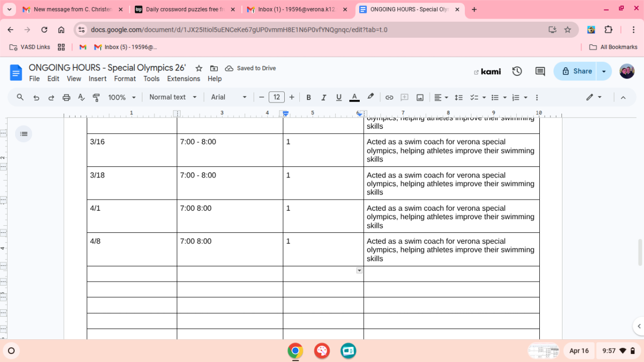Open Kami extension link
This screenshot has width=644, height=362.
[488, 72]
